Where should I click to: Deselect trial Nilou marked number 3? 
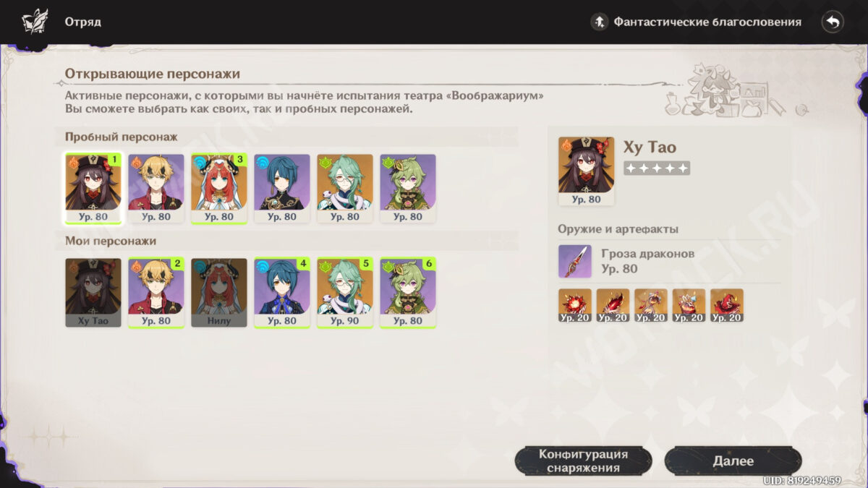[219, 188]
